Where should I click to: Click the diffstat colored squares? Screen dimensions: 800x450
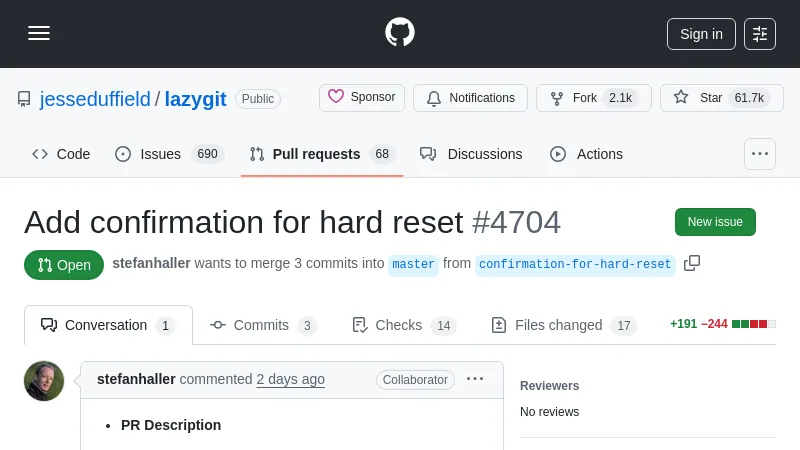click(753, 324)
